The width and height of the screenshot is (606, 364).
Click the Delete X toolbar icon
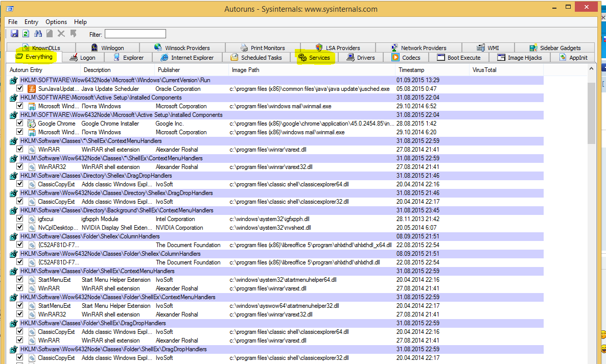coord(61,34)
